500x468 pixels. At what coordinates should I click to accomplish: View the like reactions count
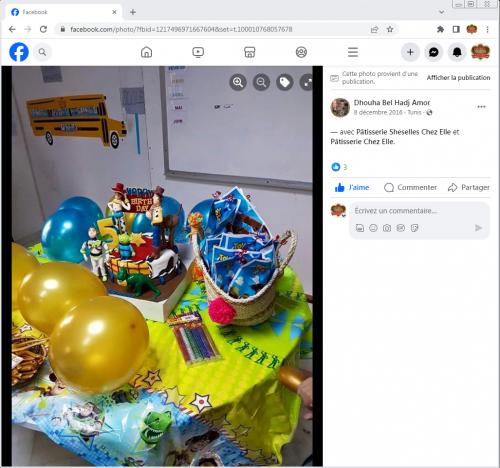pyautogui.click(x=339, y=167)
